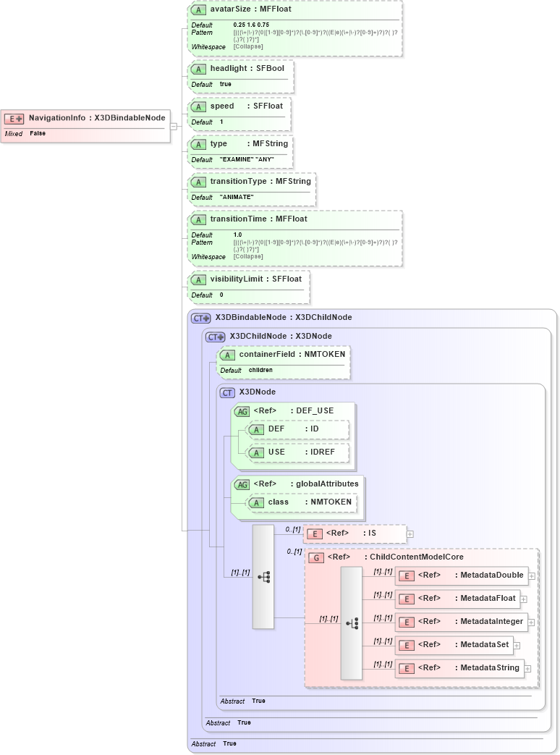
Task: Select the visibilityLimit : SFFloat label
Action: (256, 279)
